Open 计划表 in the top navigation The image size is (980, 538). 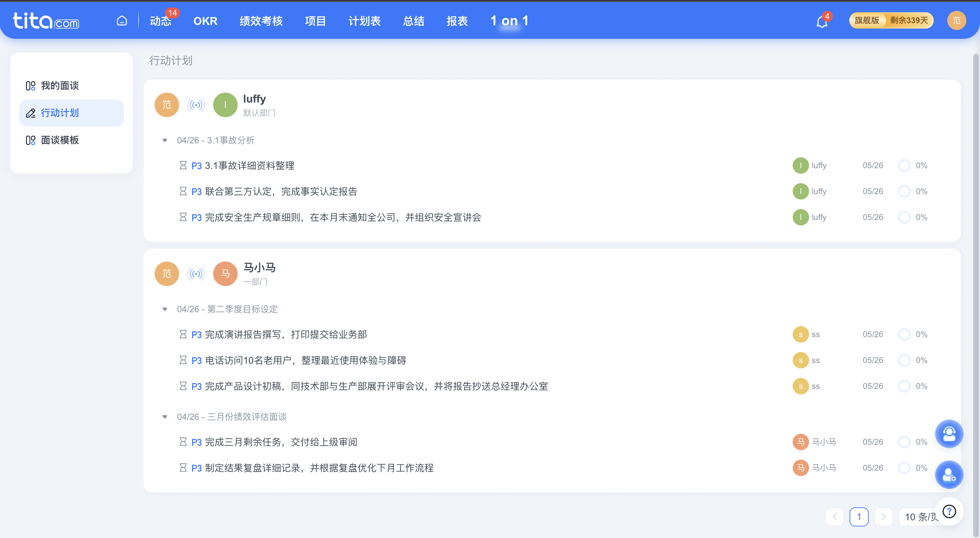point(364,21)
